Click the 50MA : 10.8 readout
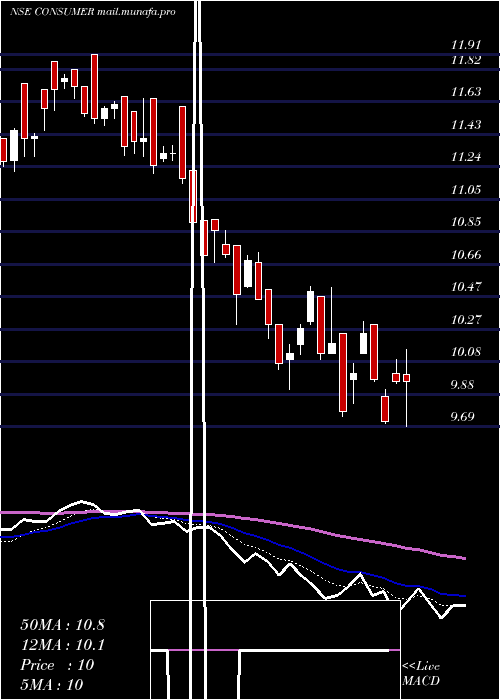Image resolution: width=500 pixels, height=700 pixels. click(62, 625)
